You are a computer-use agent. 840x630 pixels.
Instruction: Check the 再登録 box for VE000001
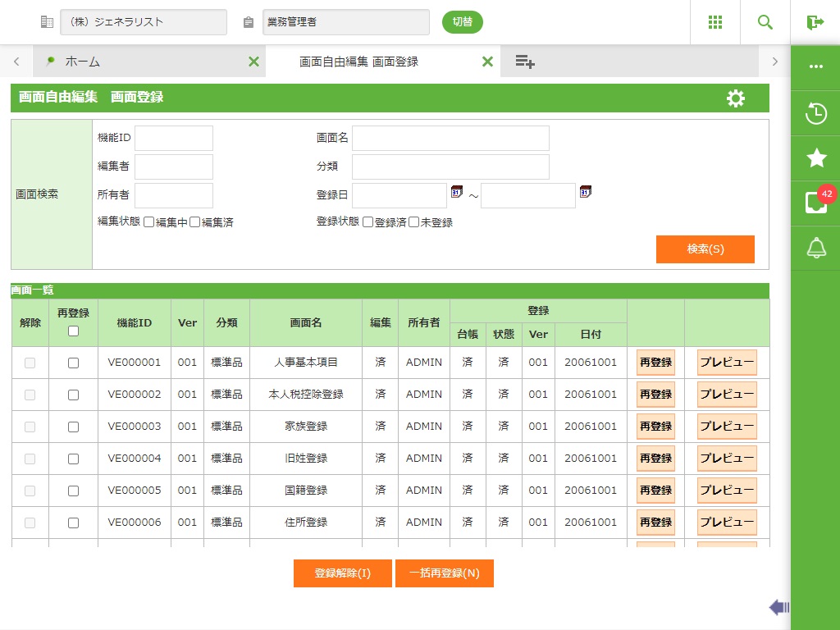coord(73,363)
